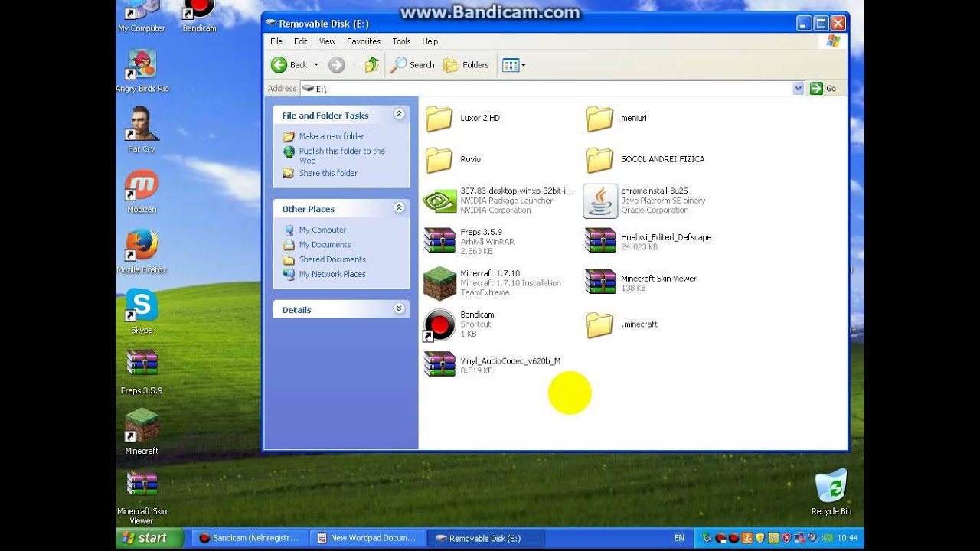The height and width of the screenshot is (551, 980).
Task: Select the .minecraft folder
Action: (x=622, y=324)
